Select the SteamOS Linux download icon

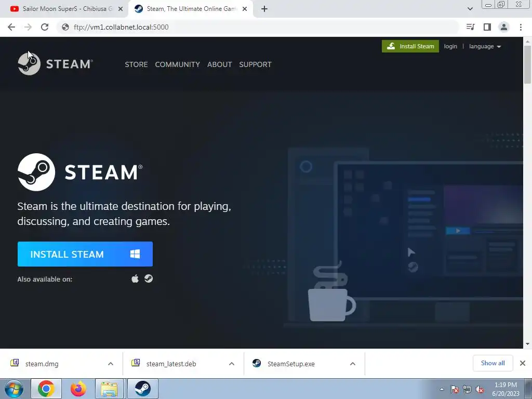(x=149, y=278)
